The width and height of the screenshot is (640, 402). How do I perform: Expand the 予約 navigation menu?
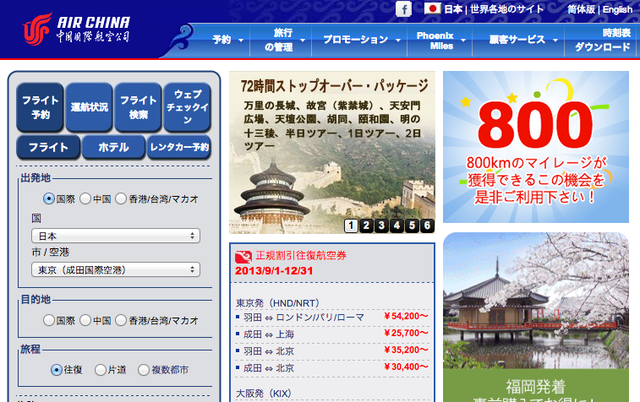[x=227, y=40]
